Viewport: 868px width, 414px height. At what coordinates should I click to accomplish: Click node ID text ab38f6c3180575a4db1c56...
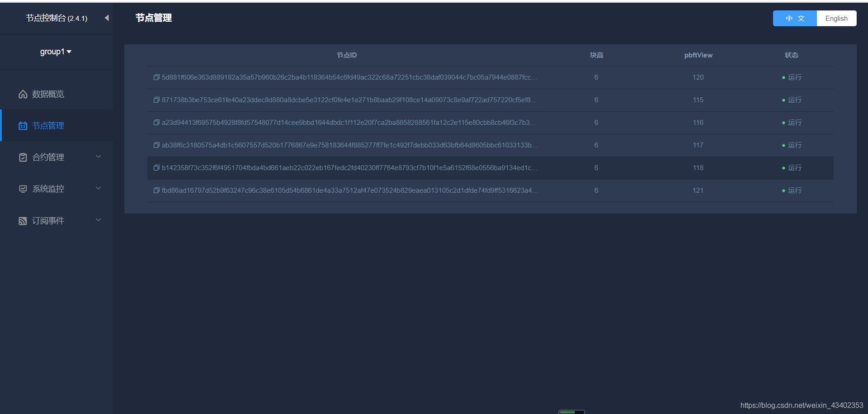point(350,145)
